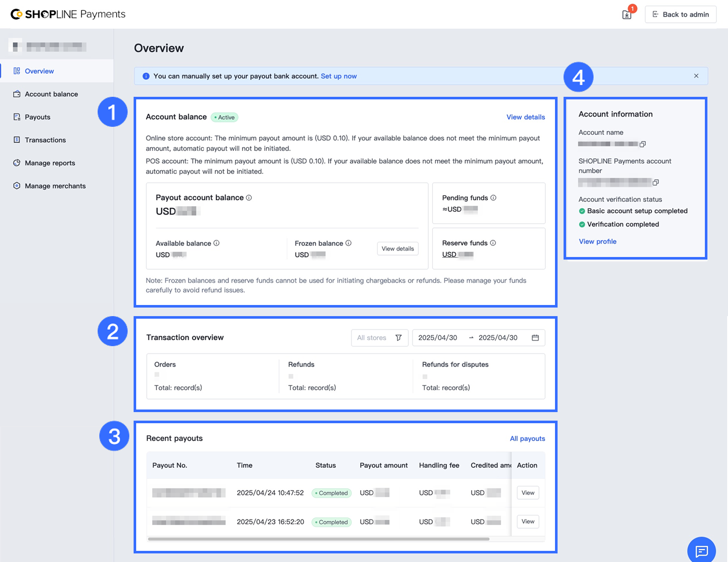Click the Payout amount column header

click(384, 465)
